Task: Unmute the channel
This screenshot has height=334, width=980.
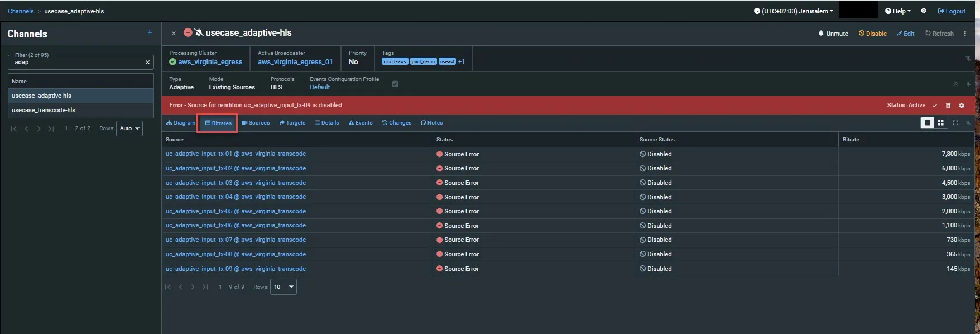Action: [x=833, y=34]
